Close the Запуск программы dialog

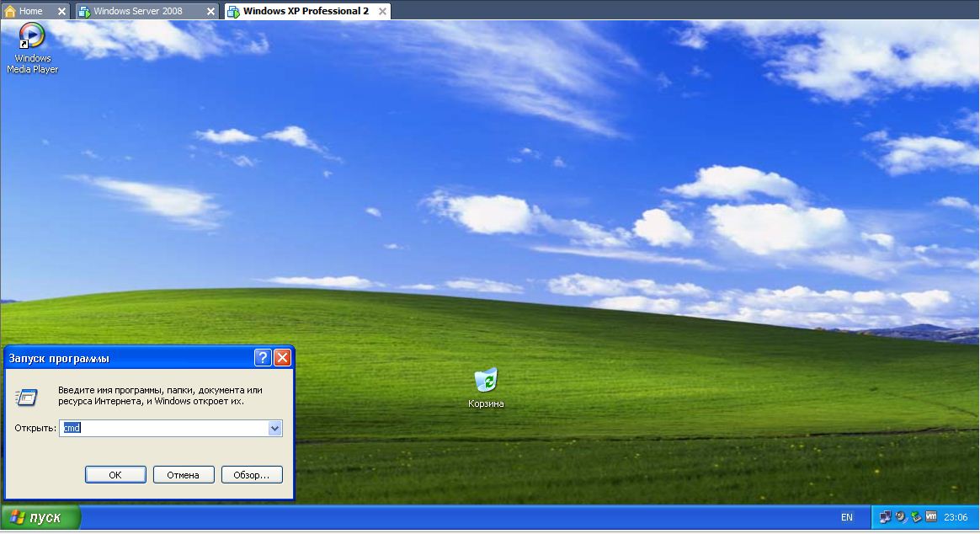(283, 358)
